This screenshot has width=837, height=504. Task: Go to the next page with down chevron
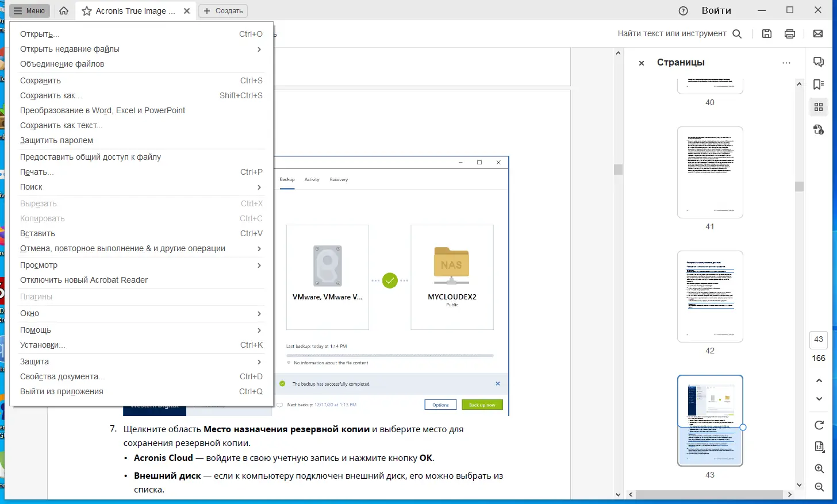(819, 399)
